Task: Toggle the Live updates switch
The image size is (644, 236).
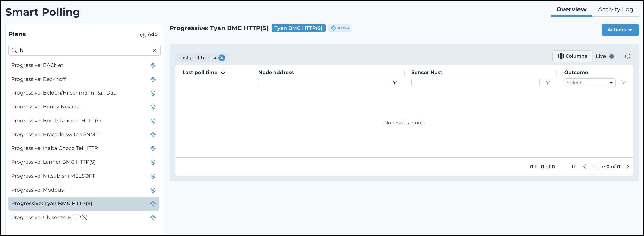Action: tap(614, 56)
